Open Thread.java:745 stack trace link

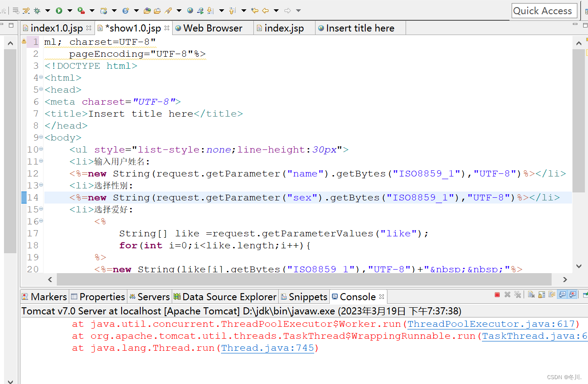pyautogui.click(x=268, y=348)
